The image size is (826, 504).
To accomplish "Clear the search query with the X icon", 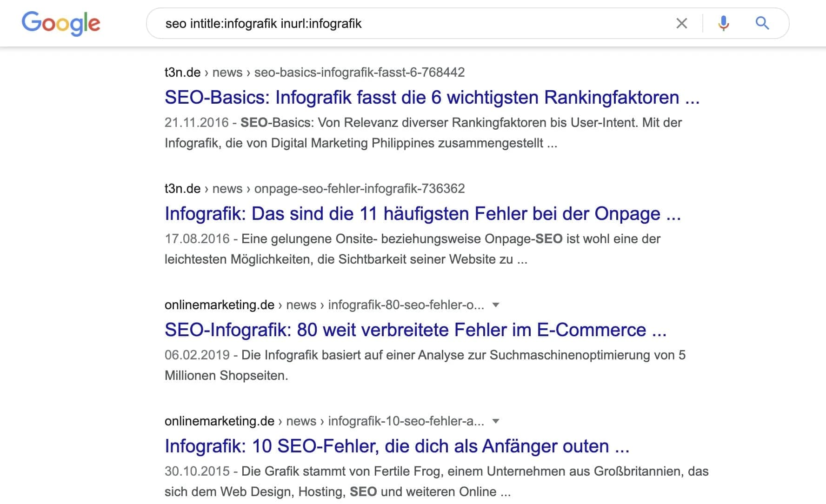I will click(x=681, y=23).
